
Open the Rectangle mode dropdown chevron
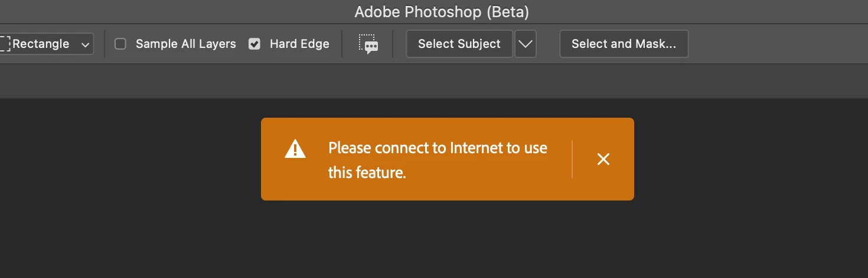pyautogui.click(x=86, y=44)
